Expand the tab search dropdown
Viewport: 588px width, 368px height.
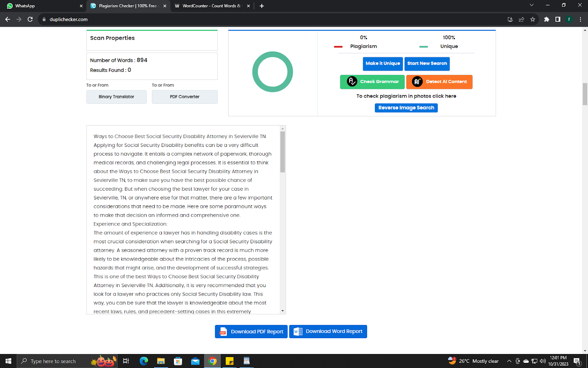(x=531, y=6)
